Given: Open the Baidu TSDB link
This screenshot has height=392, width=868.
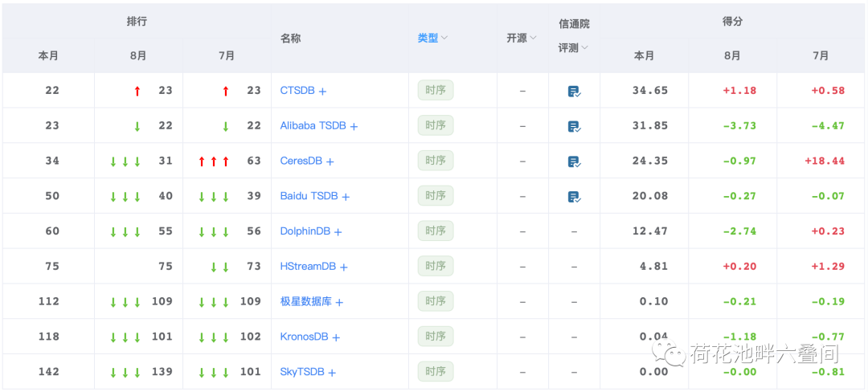Looking at the screenshot, I should [x=309, y=197].
